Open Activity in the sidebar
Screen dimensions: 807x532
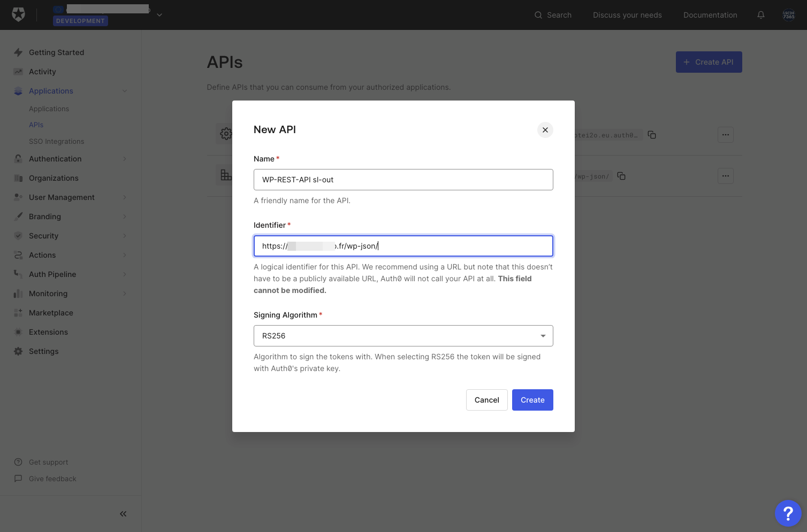42,72
